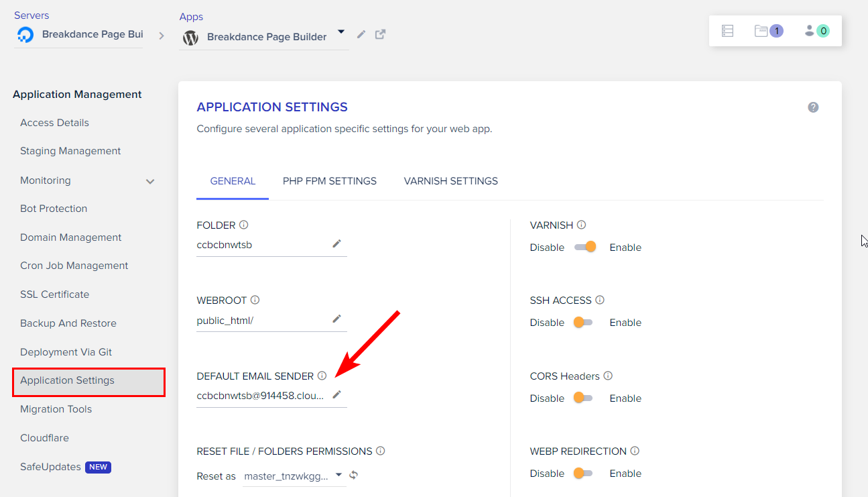Open application in new tab icon

click(380, 34)
